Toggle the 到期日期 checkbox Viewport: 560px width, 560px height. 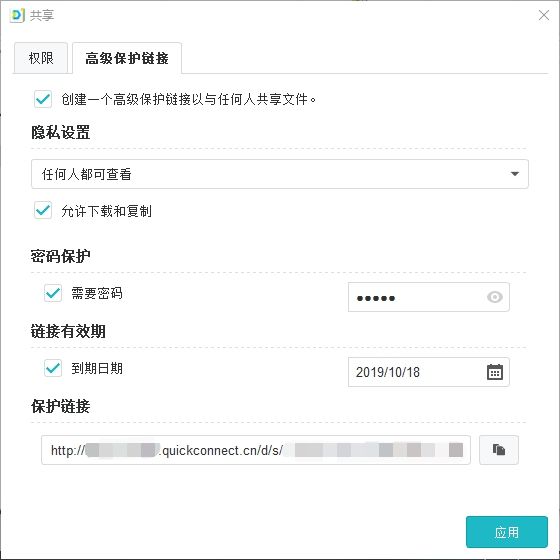(x=53, y=368)
